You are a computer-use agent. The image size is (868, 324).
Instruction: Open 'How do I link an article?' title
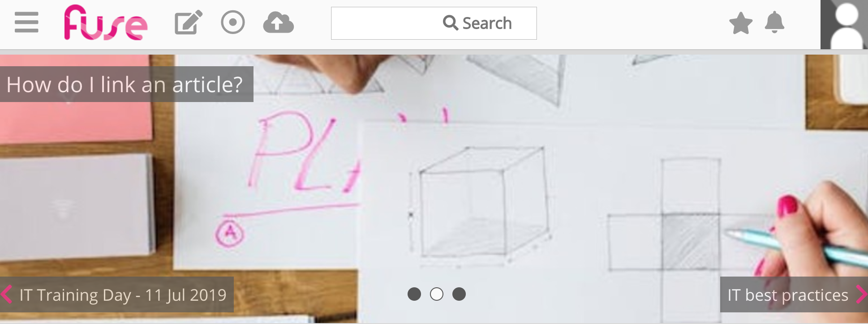click(125, 84)
